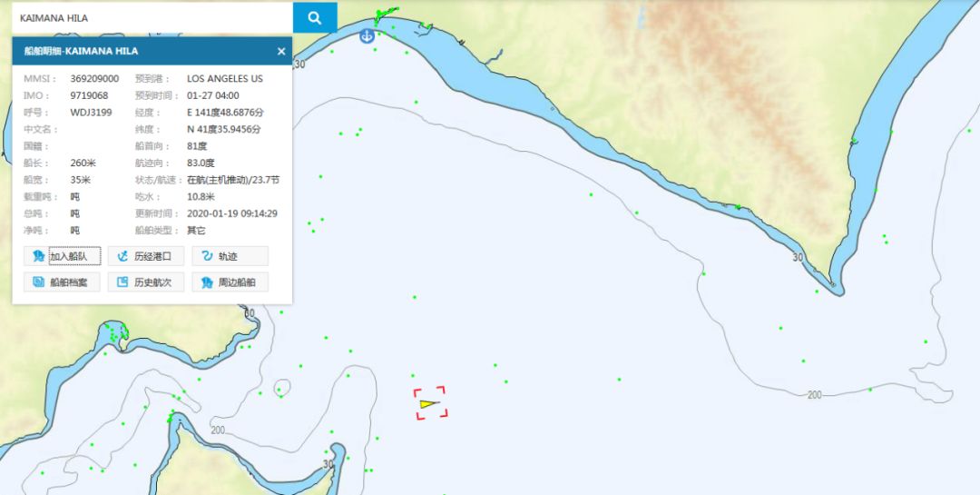
Task: Show 周边船舶 nearby ships
Action: tap(230, 282)
